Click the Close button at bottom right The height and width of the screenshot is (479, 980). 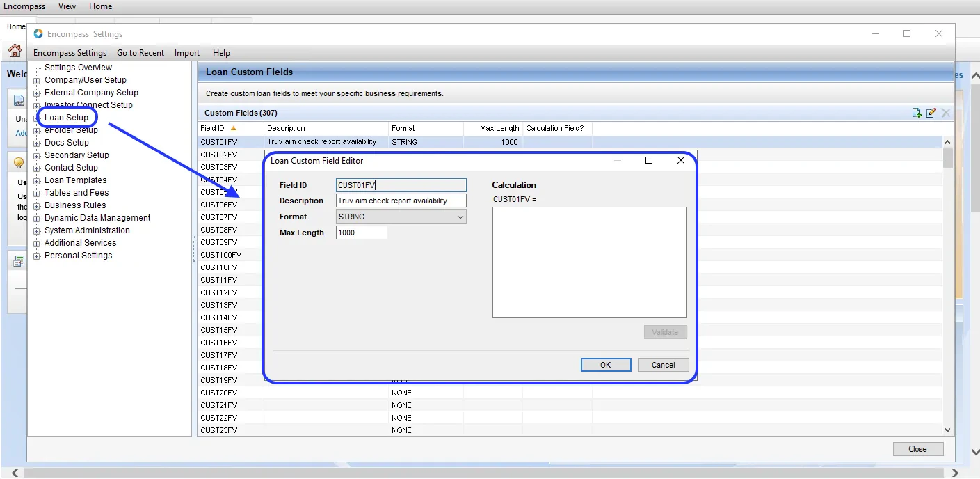[917, 448]
